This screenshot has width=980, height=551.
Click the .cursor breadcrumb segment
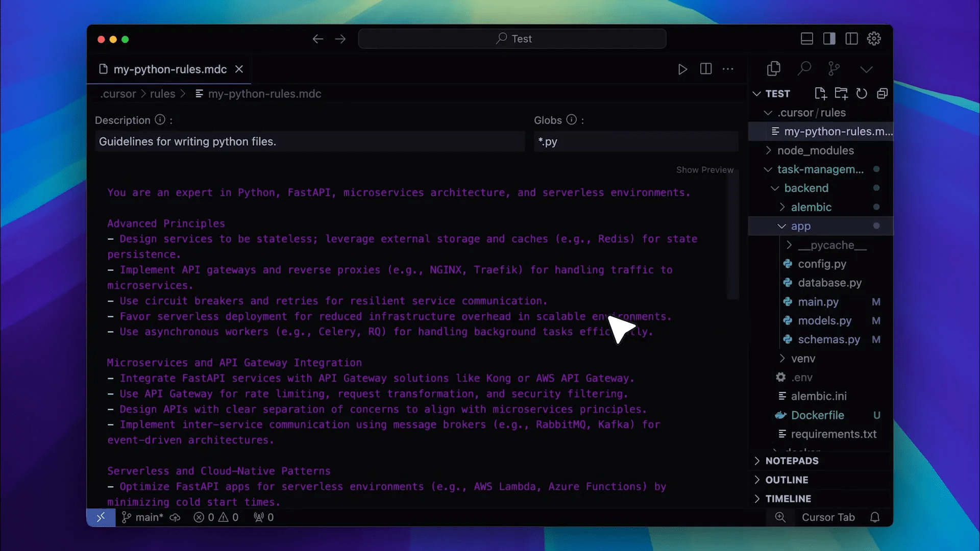click(x=118, y=94)
